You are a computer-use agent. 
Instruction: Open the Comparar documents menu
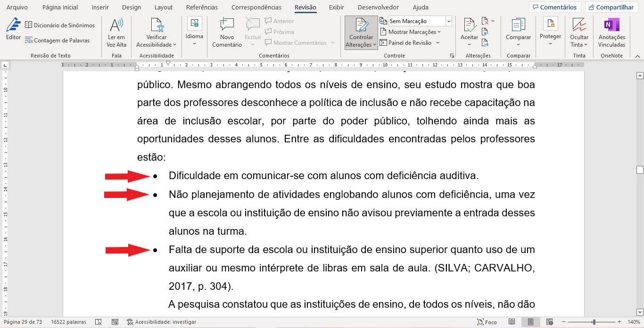coord(518,33)
